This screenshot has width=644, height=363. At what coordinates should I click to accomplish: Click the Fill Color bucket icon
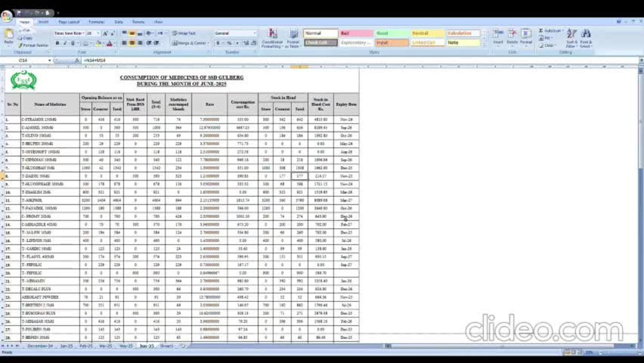pyautogui.click(x=99, y=43)
